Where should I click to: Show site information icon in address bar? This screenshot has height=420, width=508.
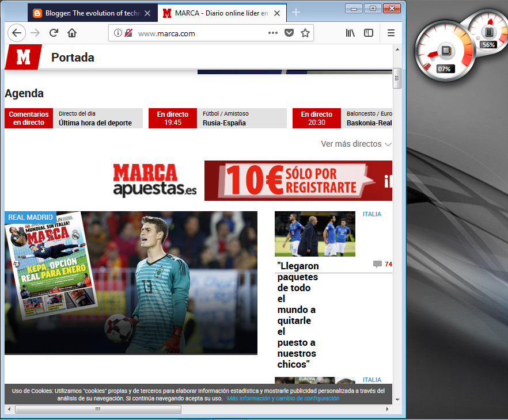click(x=118, y=33)
